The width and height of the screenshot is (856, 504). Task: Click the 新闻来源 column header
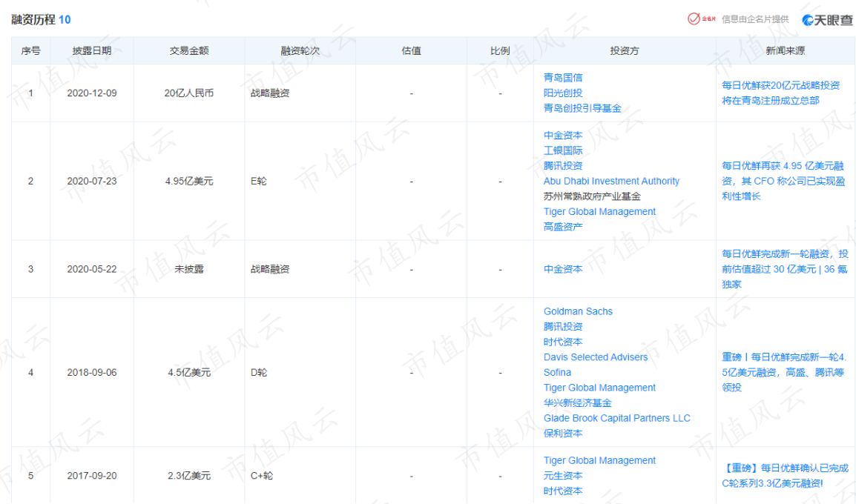point(785,50)
